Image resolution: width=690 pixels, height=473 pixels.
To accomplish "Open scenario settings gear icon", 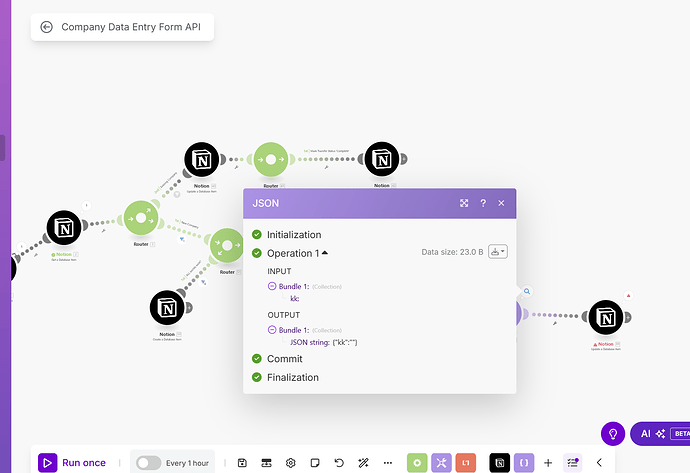I will click(x=290, y=462).
